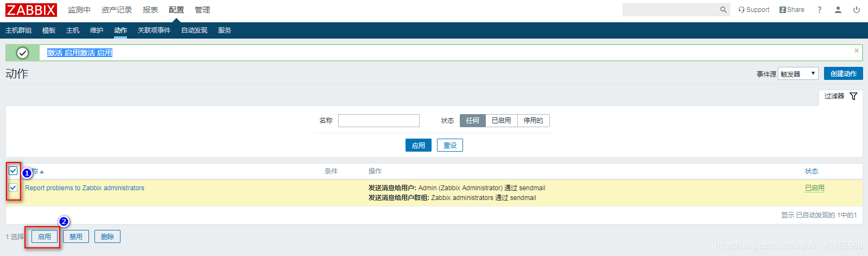Viewport: 868px width, 256px height.
Task: Select the 已启用 status filter
Action: tap(502, 121)
